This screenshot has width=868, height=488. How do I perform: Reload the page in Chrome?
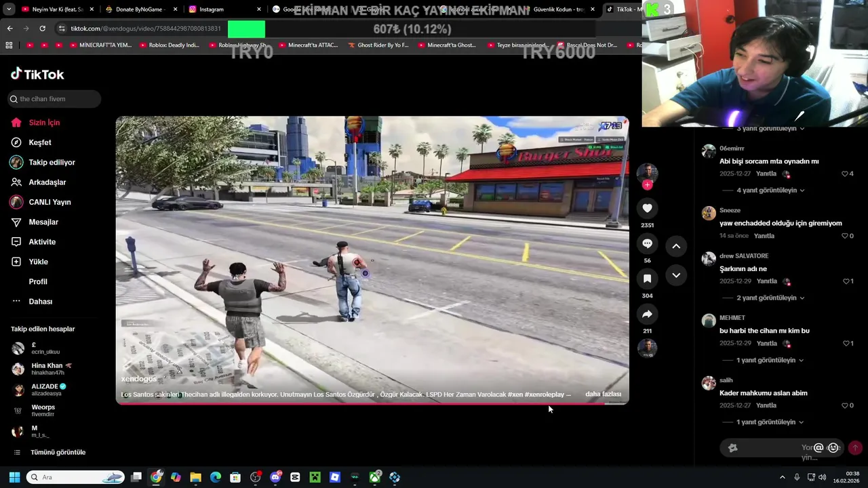point(42,28)
